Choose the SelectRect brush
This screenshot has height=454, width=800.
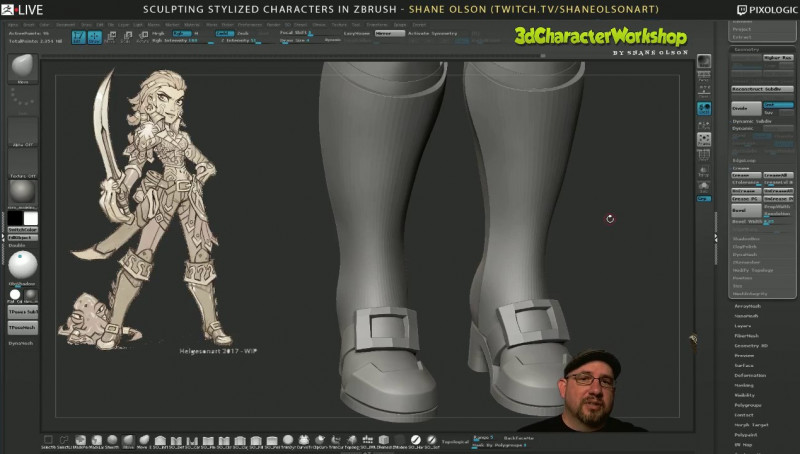48,440
